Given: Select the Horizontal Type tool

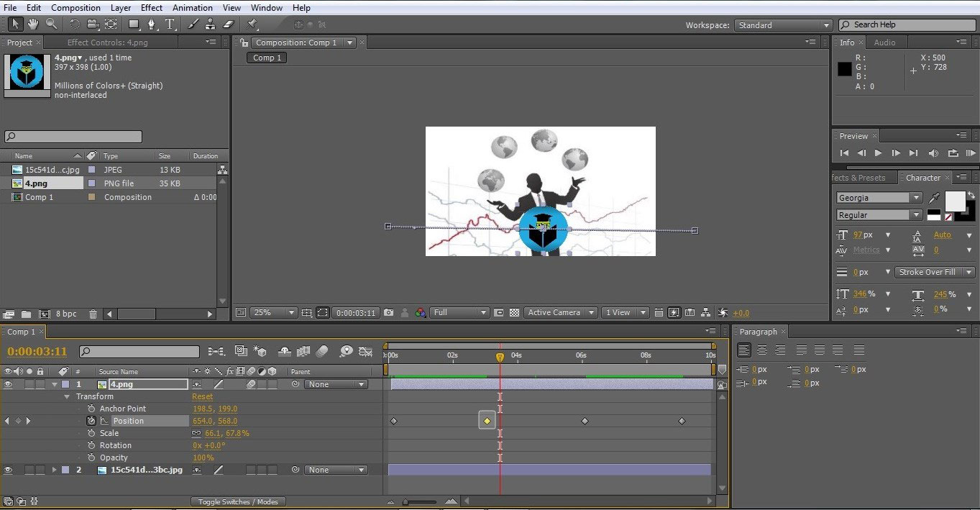Looking at the screenshot, I should tap(170, 23).
